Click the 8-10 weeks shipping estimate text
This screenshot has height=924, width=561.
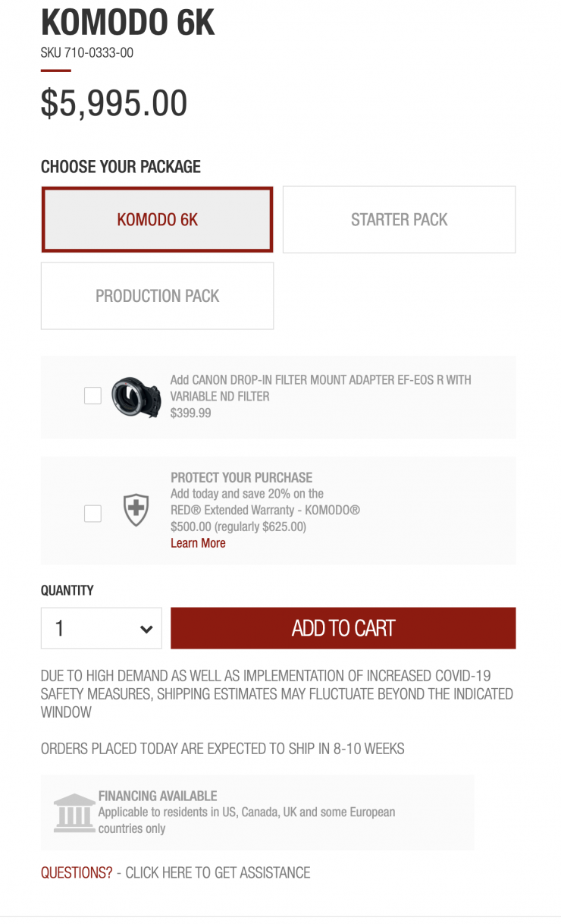[x=222, y=749]
